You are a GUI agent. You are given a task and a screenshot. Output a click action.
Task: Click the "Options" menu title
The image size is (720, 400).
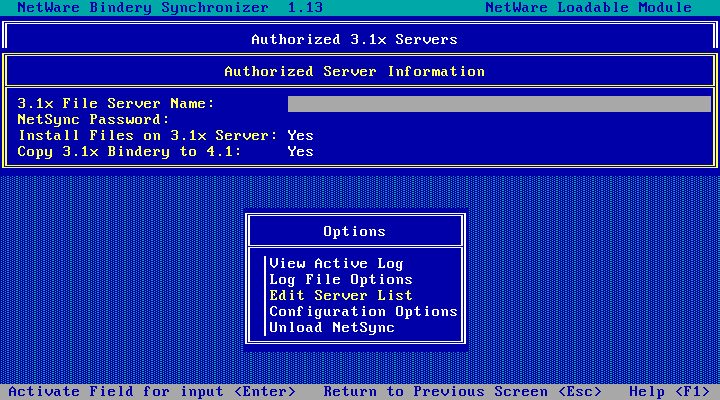click(x=354, y=231)
